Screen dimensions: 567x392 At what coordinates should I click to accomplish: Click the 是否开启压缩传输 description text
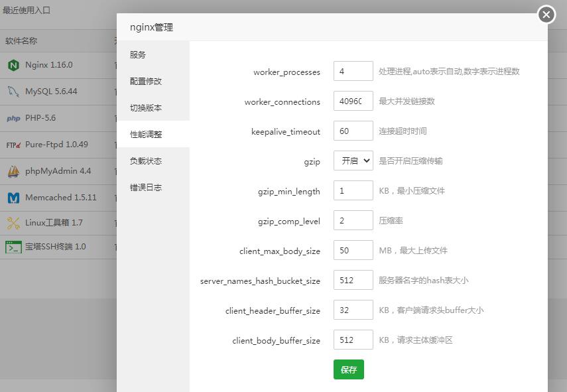(410, 161)
